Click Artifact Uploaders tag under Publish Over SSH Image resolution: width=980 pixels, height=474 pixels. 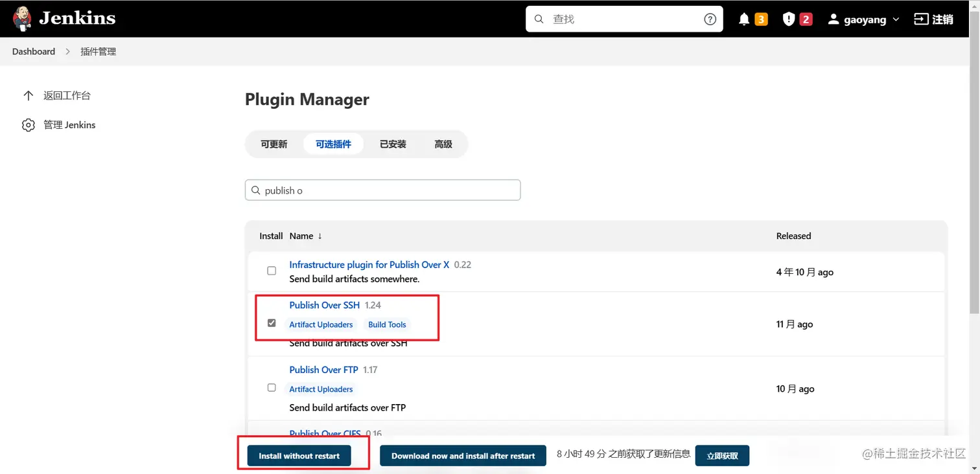321,324
